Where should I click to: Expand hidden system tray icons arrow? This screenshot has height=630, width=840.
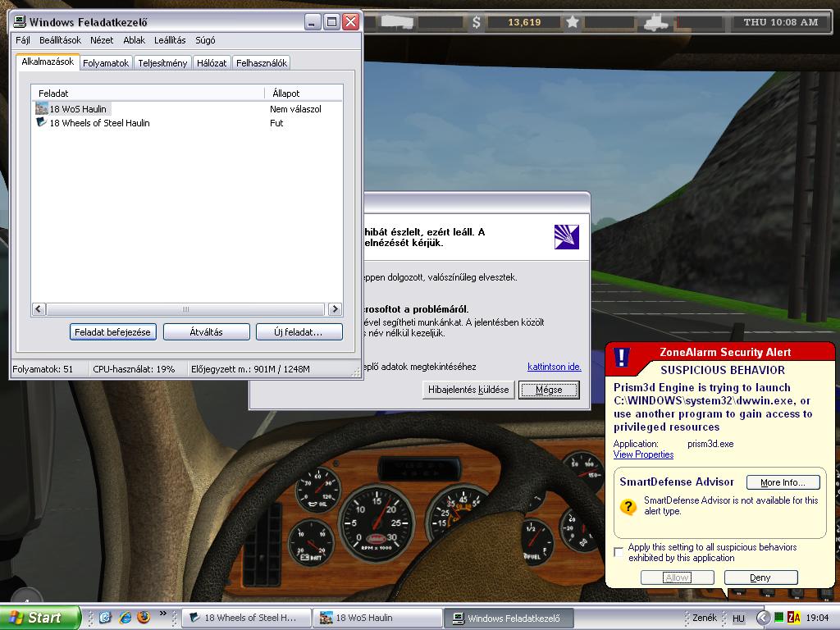click(763, 618)
